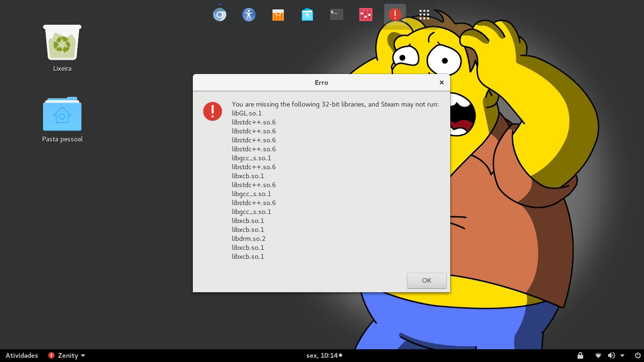Show all applications grid
The image size is (644, 362).
point(424,15)
